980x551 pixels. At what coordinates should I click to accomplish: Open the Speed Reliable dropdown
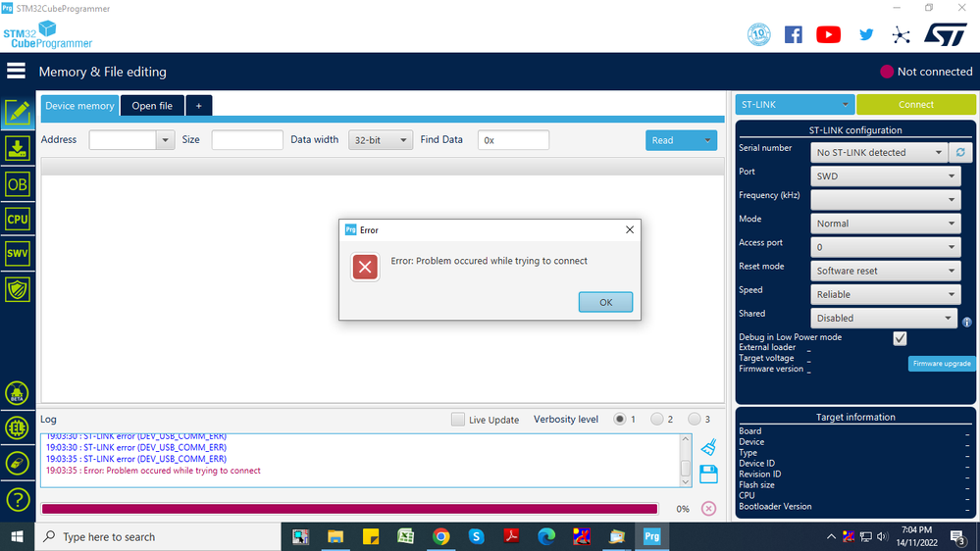pyautogui.click(x=885, y=295)
